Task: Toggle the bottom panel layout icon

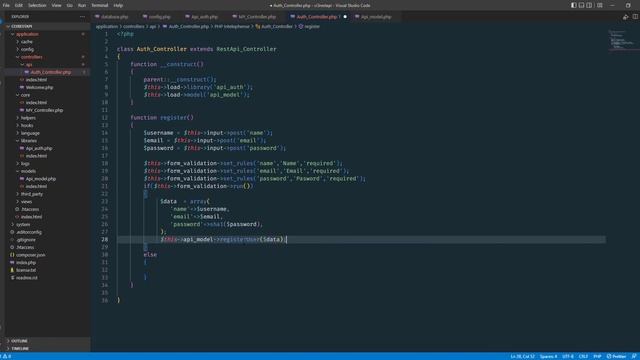Action: [581, 5]
